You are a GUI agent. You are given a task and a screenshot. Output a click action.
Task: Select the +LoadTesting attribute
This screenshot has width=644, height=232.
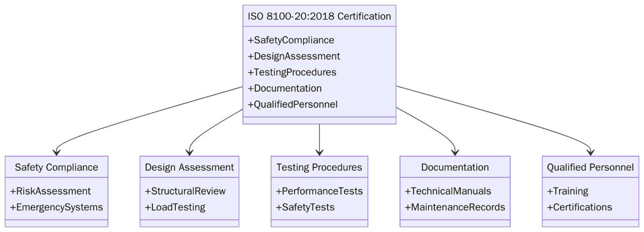click(175, 207)
